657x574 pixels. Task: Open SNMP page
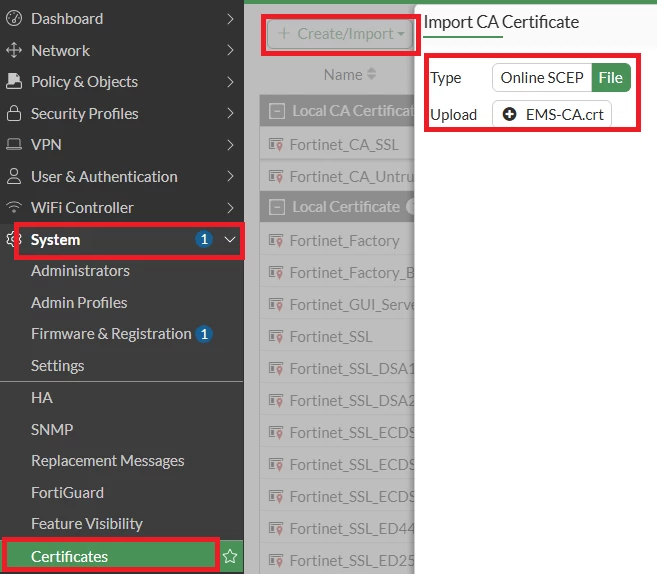52,429
